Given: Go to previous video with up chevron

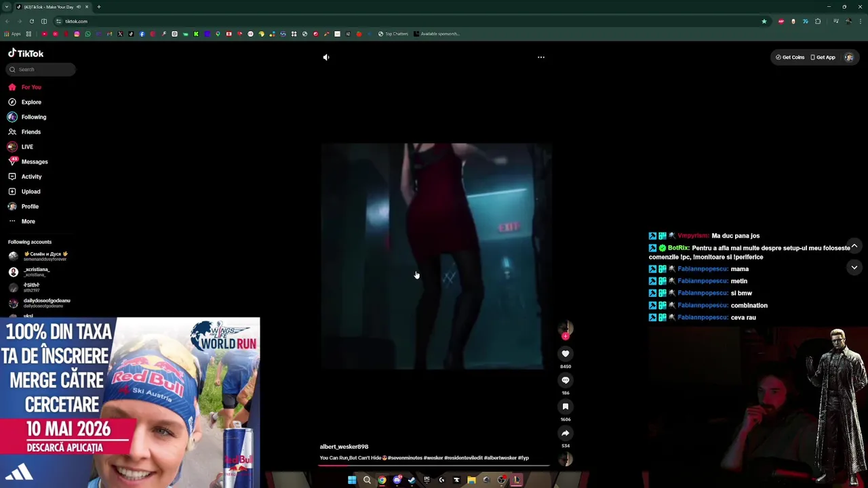Looking at the screenshot, I should [854, 246].
